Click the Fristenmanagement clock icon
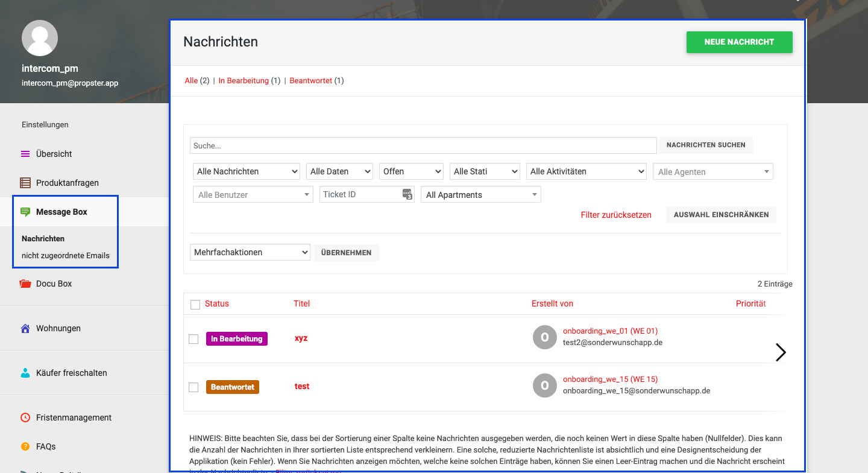Viewport: 868px width, 473px height. click(25, 417)
